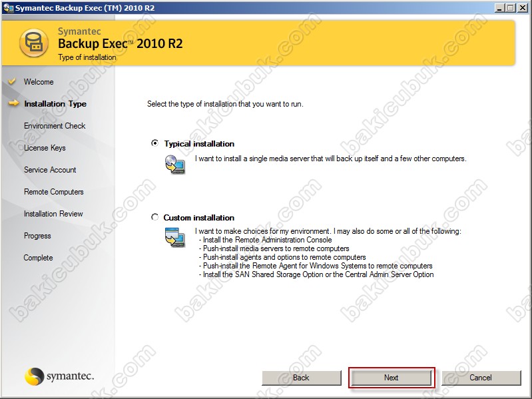532x399 pixels.
Task: Click the Next button
Action: point(392,378)
